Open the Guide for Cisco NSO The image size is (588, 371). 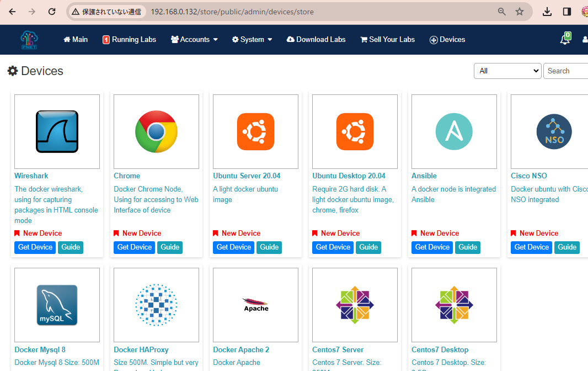[x=567, y=247]
